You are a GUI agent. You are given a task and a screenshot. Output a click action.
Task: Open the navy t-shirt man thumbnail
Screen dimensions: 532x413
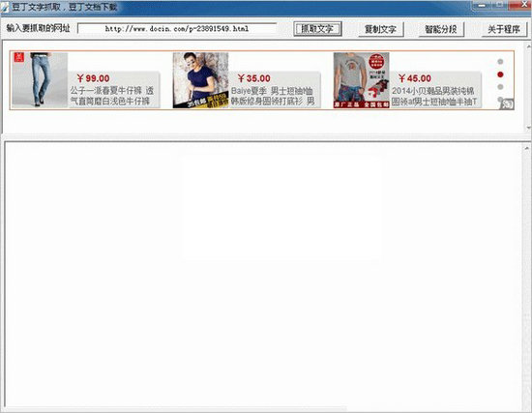(x=200, y=80)
